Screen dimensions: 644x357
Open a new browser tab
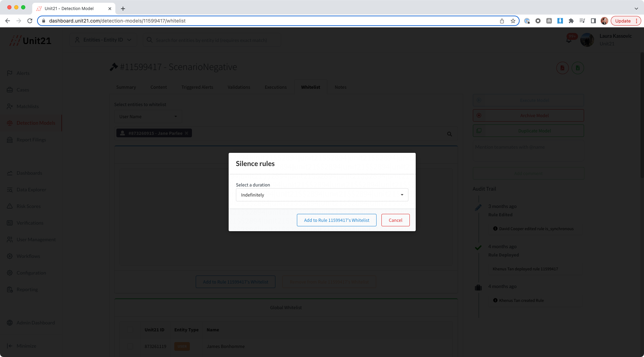[123, 9]
